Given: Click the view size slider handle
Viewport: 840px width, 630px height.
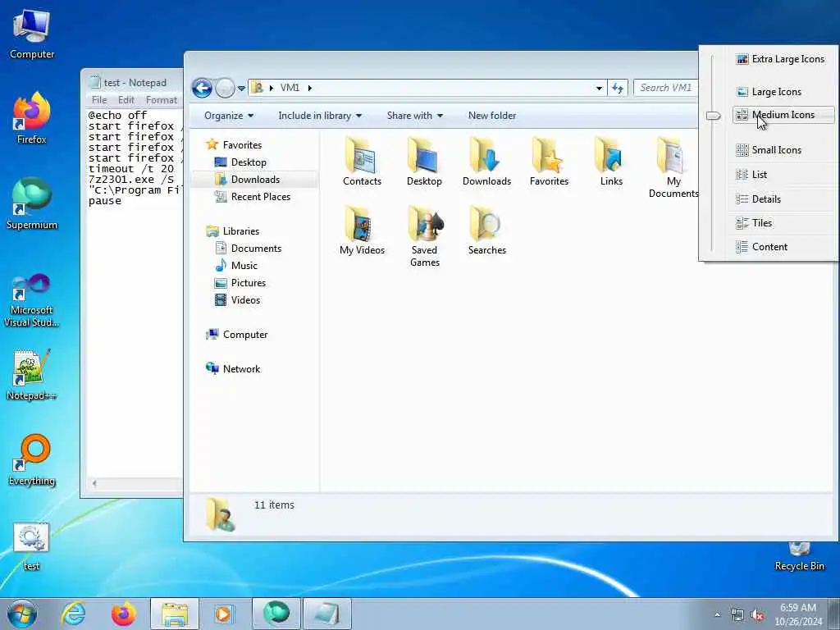Looking at the screenshot, I should pos(713,115).
